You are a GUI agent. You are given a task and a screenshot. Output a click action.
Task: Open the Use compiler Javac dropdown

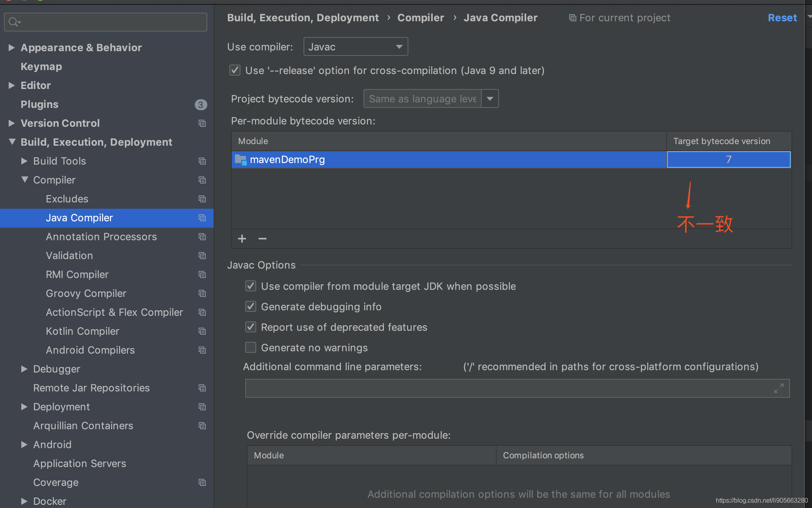356,47
